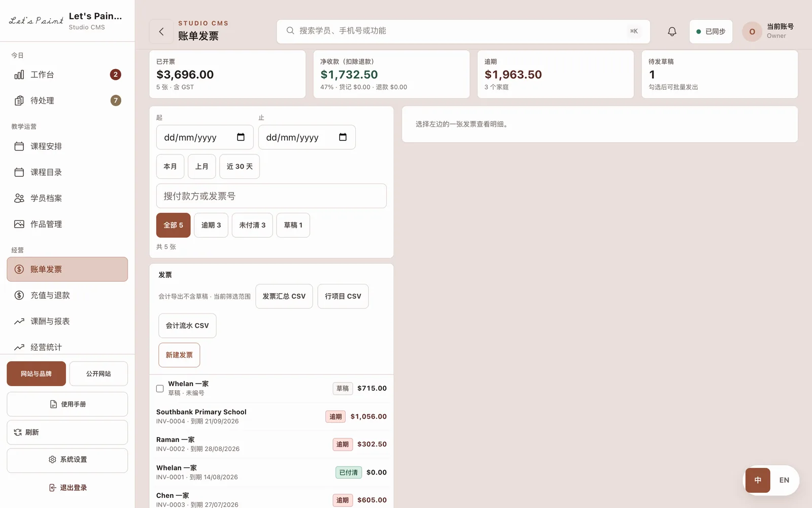Tick the Whelan draft invoice checkbox
This screenshot has width=812, height=508.
[160, 389]
